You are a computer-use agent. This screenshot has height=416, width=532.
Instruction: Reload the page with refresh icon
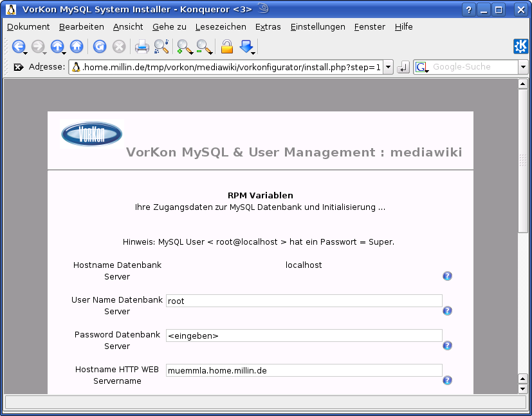[100, 46]
